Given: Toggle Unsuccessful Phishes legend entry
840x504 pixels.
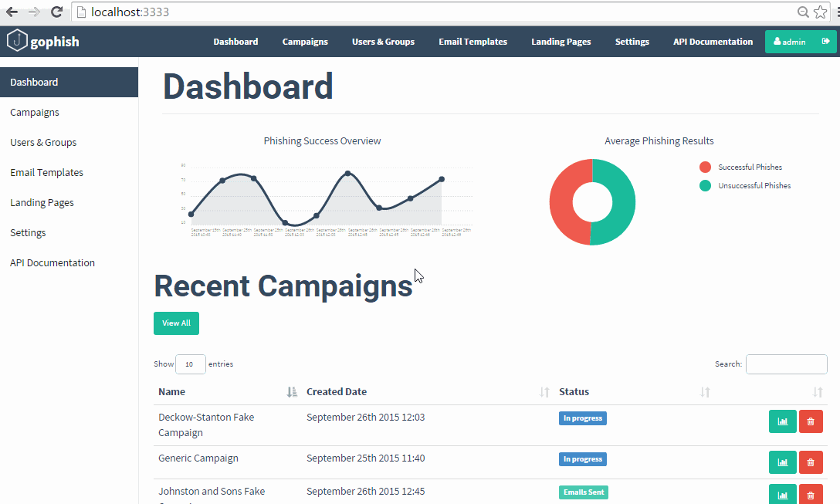Looking at the screenshot, I should [745, 185].
